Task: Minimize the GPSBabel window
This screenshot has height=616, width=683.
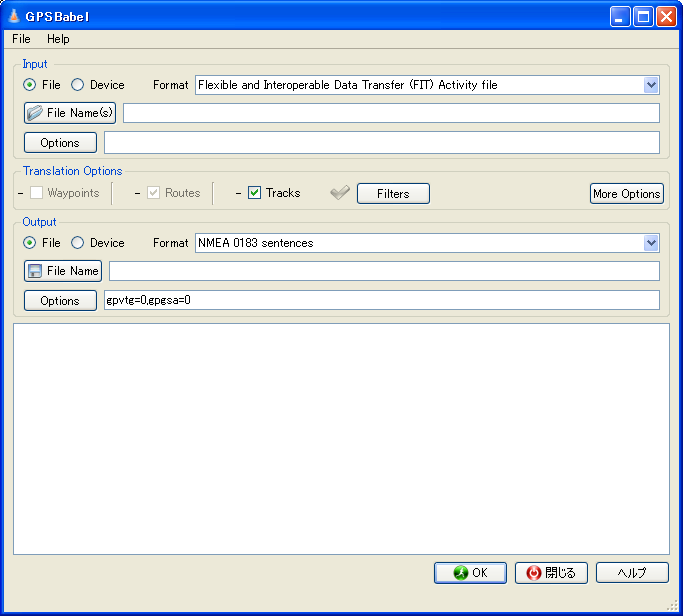Action: pyautogui.click(x=621, y=15)
